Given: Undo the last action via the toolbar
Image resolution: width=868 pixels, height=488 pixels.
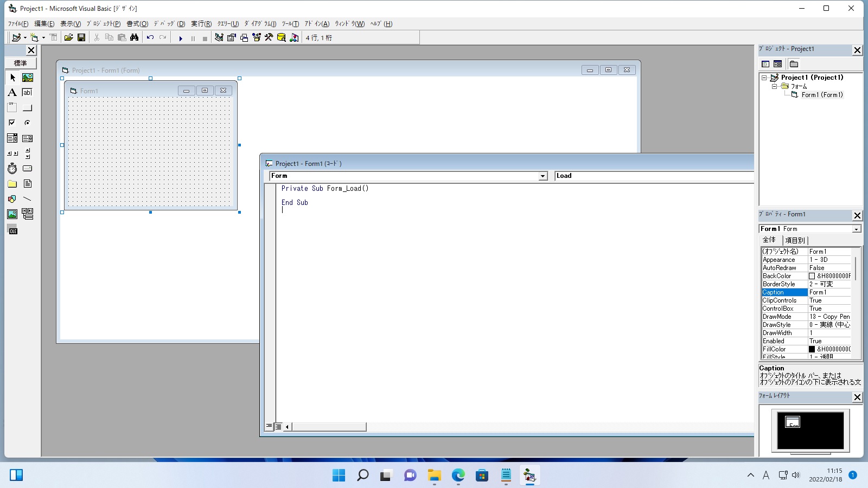Looking at the screenshot, I should [x=150, y=37].
